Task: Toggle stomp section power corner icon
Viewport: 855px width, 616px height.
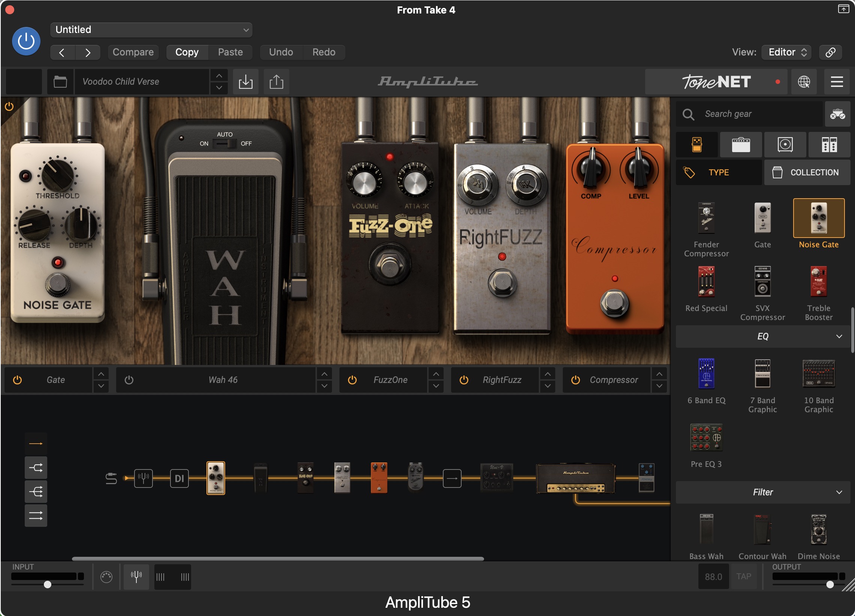Action: point(9,107)
